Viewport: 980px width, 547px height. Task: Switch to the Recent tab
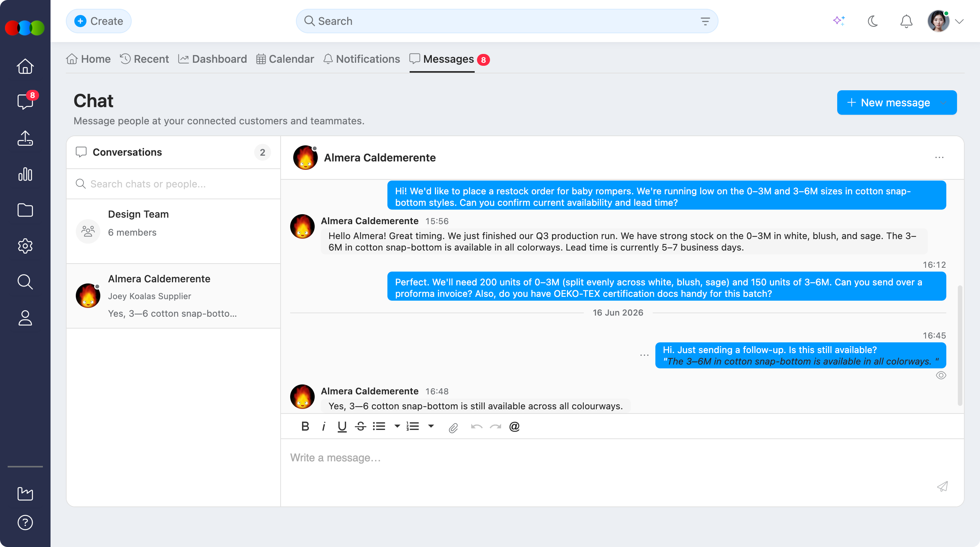coord(144,59)
